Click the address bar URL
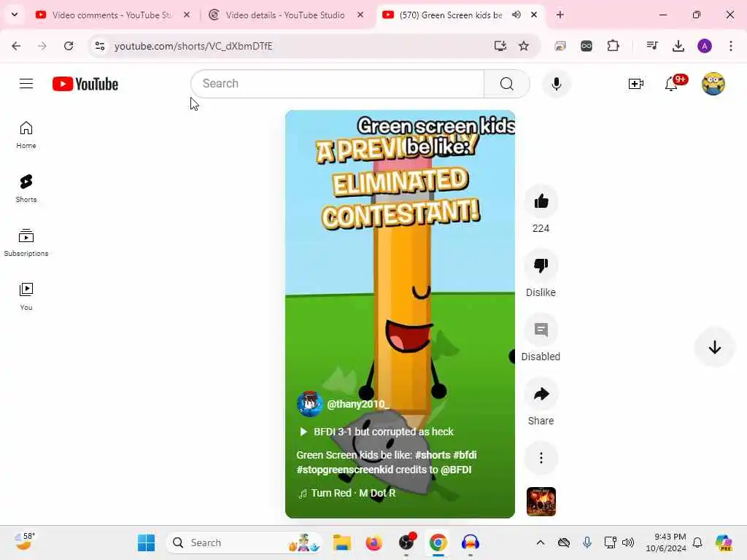The image size is (747, 560). (193, 46)
